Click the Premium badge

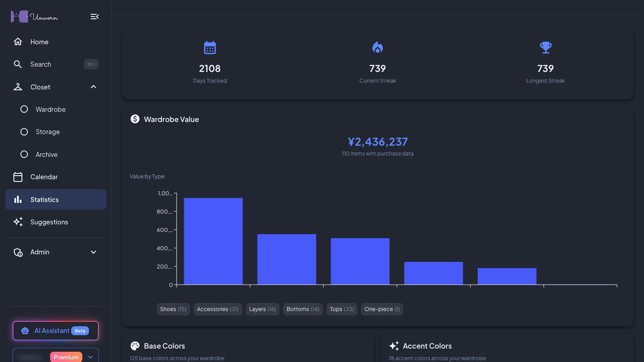(x=66, y=357)
